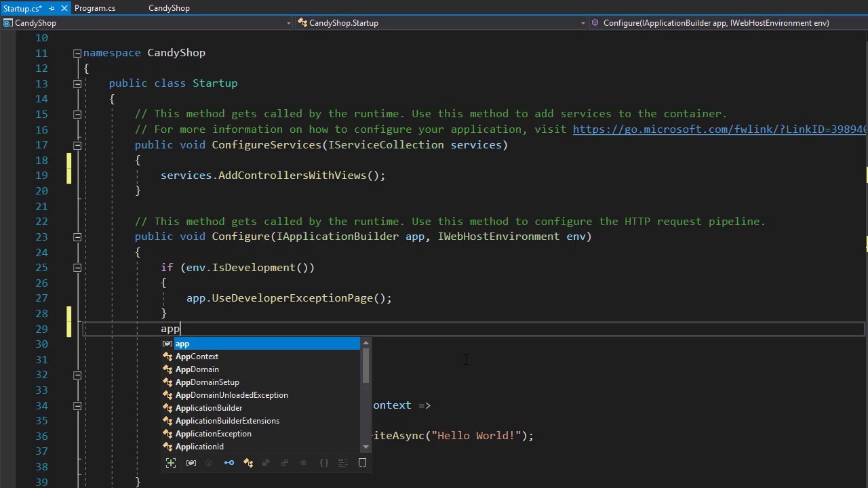Toggle the classes IntelliSense filter

coord(248,463)
